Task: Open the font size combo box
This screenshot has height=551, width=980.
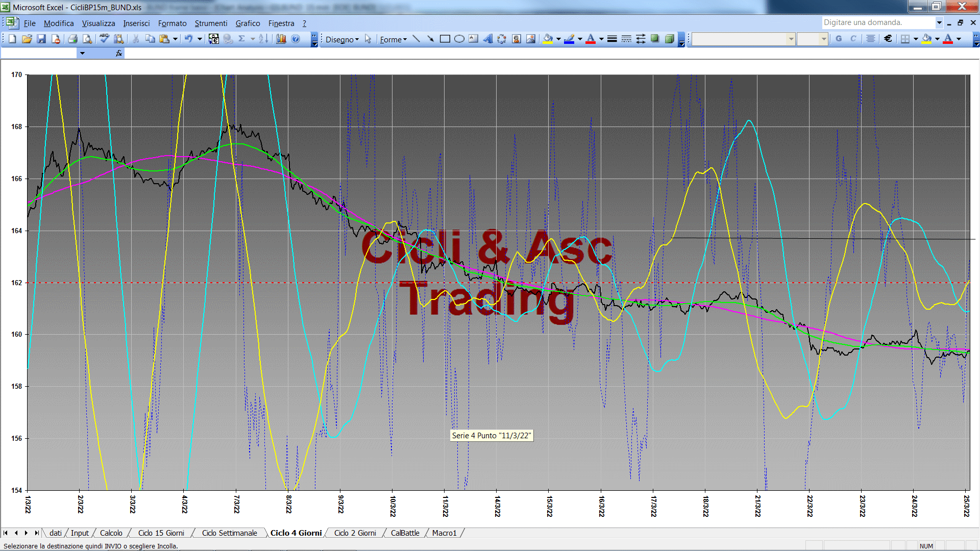Action: pyautogui.click(x=813, y=39)
